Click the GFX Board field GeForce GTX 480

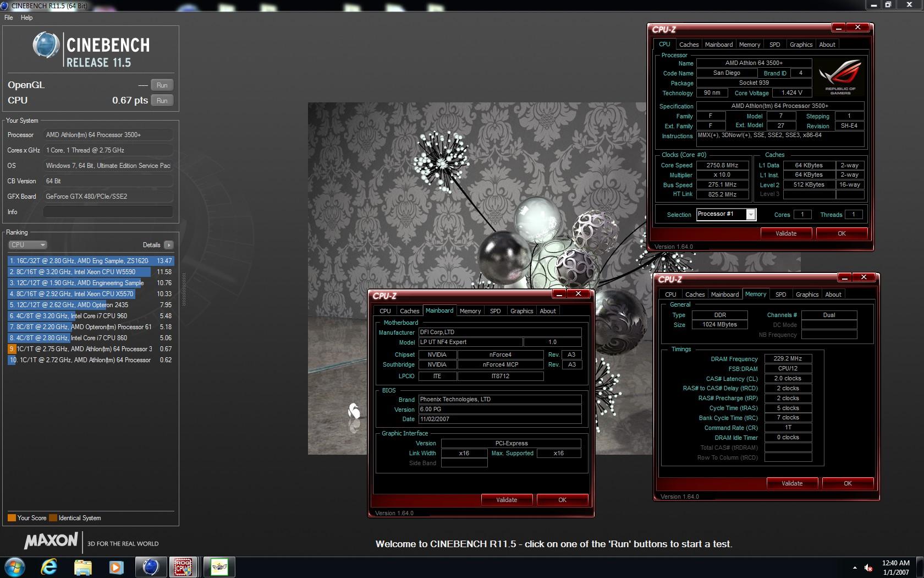pos(108,197)
